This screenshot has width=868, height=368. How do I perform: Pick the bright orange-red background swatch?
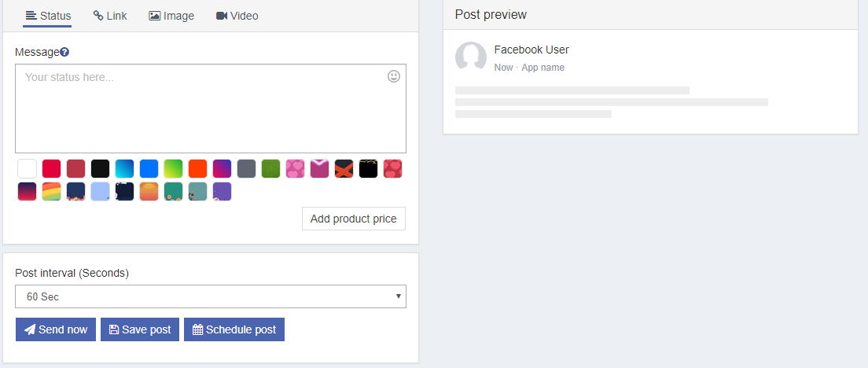coord(197,168)
